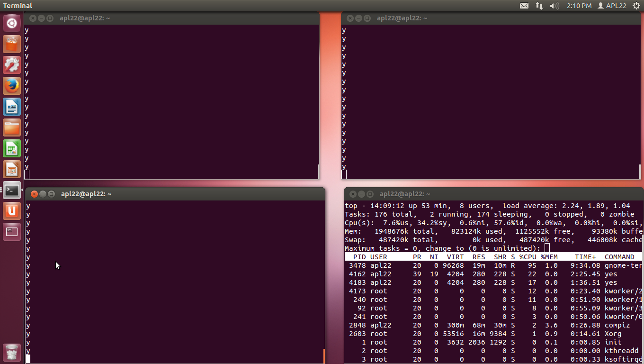Minimize the terminal window running top
This screenshot has height=364, width=644.
361,194
